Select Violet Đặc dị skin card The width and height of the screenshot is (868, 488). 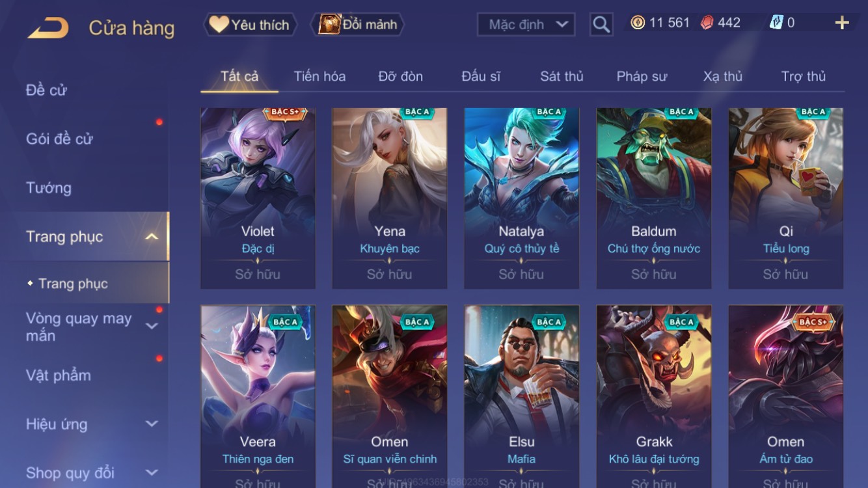click(258, 198)
